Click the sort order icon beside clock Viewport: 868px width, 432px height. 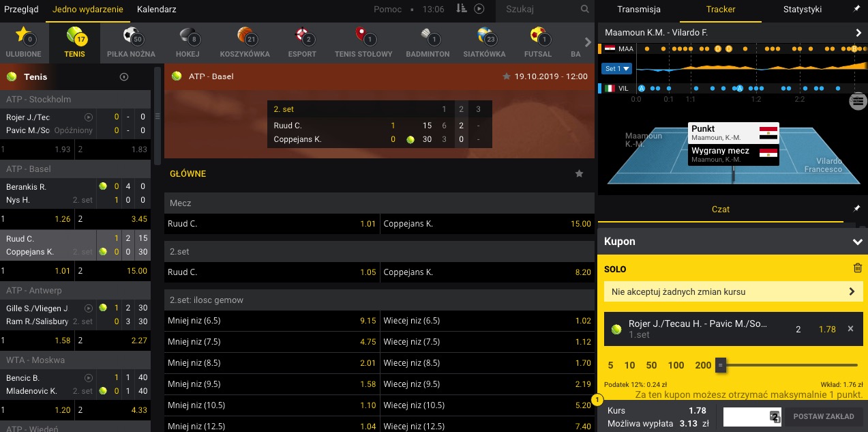tap(462, 9)
